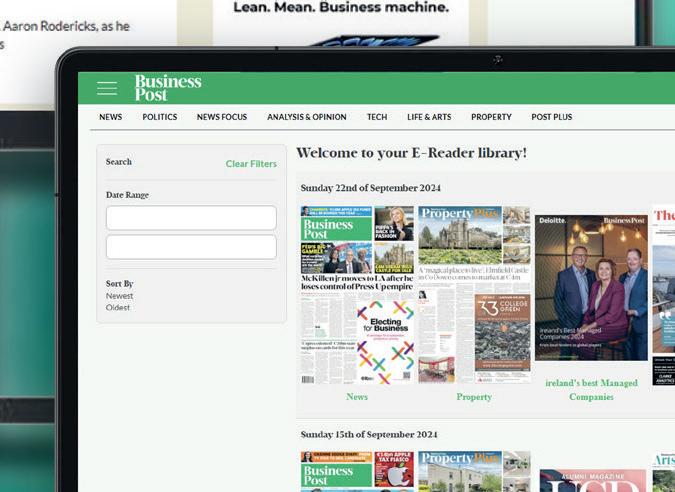This screenshot has width=675, height=492.
Task: Open the hamburger menu icon
Action: (x=107, y=88)
